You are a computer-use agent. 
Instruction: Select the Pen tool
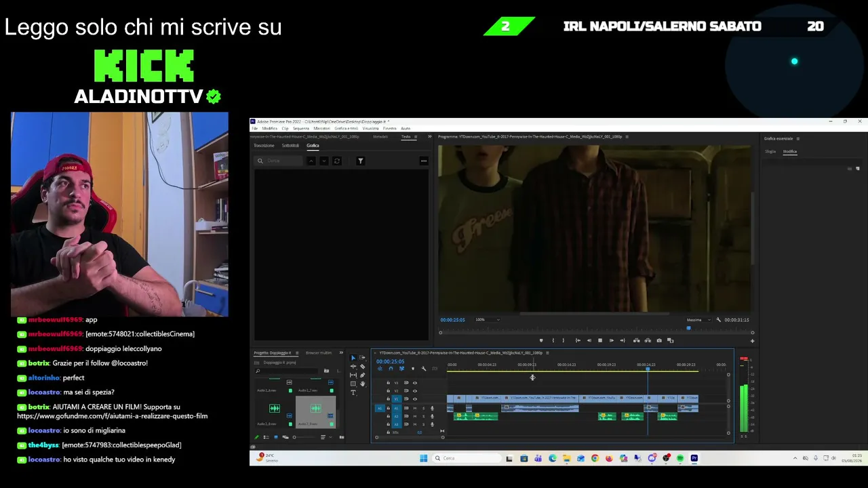362,375
